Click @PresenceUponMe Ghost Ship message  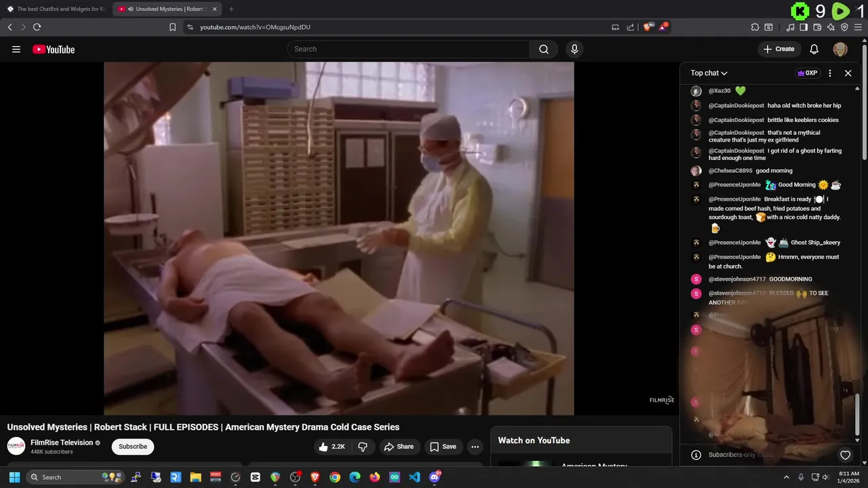coord(774,243)
